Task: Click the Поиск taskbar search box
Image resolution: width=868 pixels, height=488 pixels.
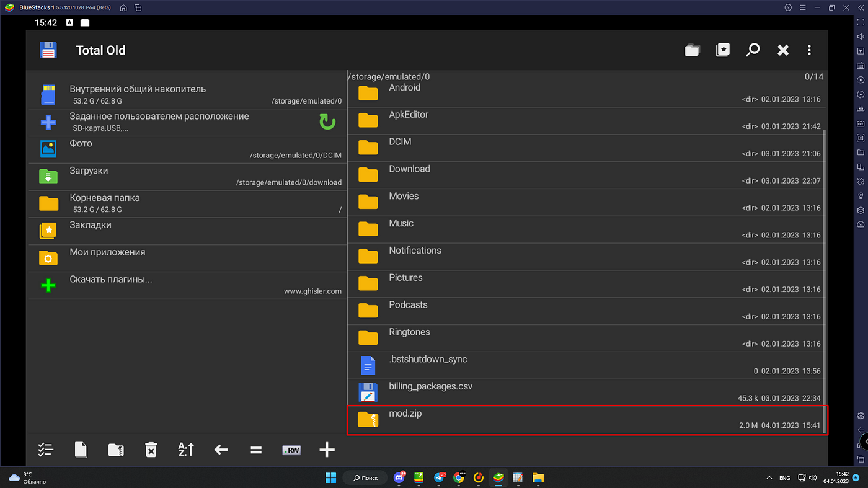Action: (365, 477)
